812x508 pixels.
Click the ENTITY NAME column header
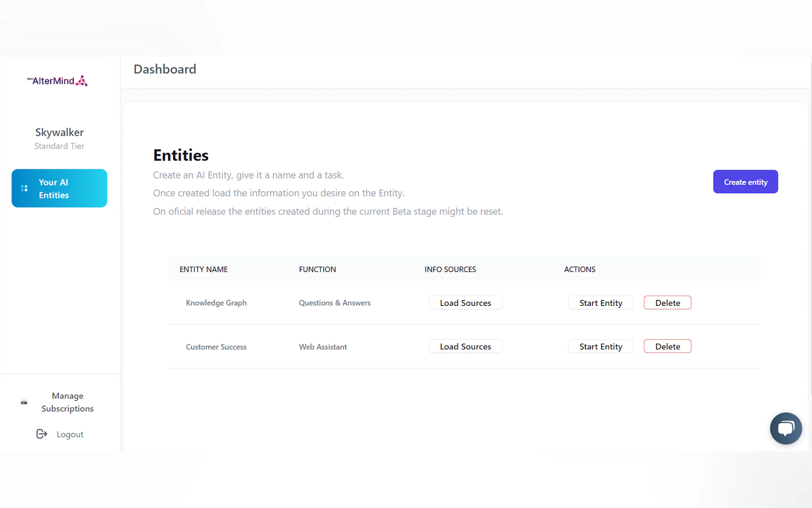(203, 269)
